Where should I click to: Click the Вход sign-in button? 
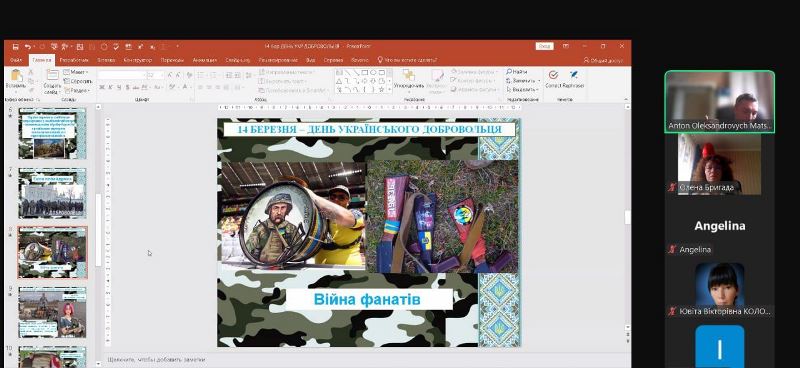coord(544,46)
